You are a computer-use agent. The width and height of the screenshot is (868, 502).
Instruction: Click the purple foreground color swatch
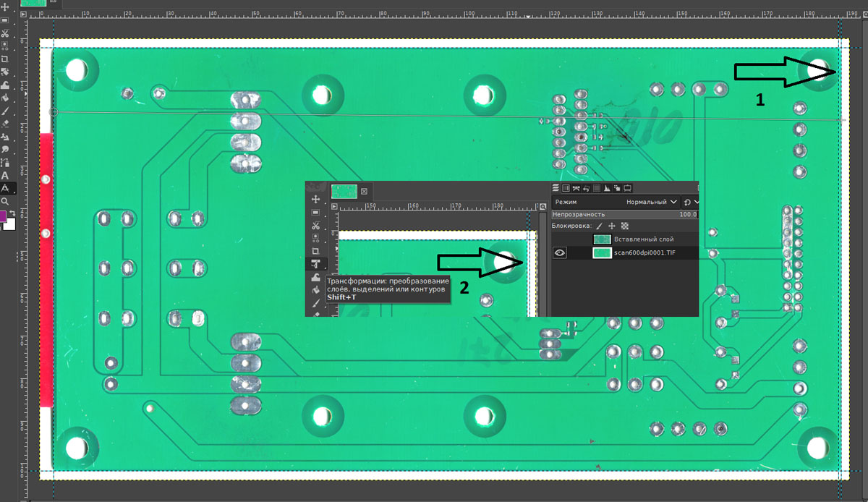(3, 217)
